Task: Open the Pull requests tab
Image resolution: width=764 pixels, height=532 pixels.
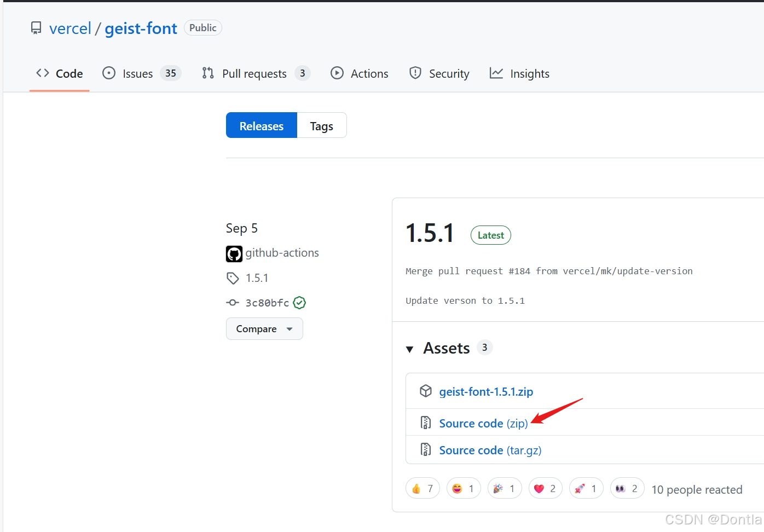Action: (256, 73)
